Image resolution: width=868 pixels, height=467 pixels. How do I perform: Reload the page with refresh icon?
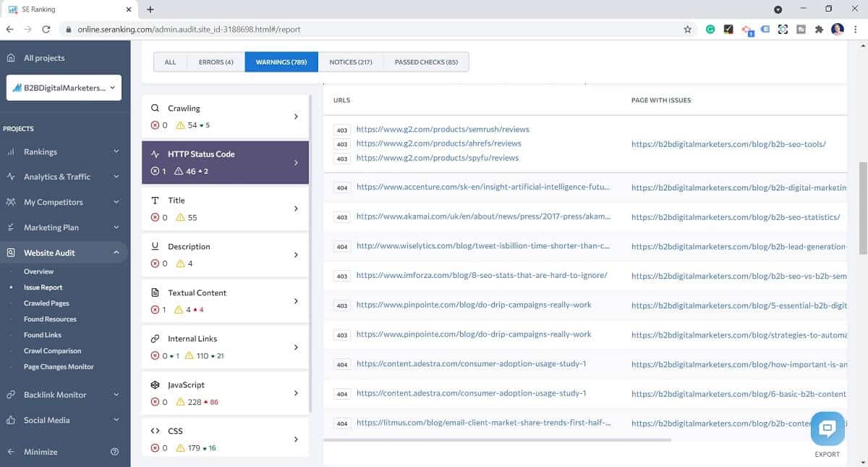click(x=46, y=30)
